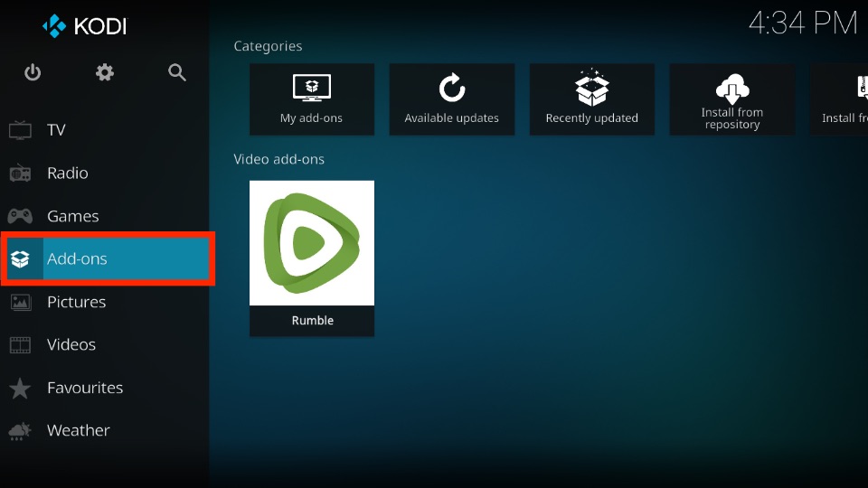This screenshot has width=868, height=488.
Task: Open the My add-ons category tile
Action: (x=312, y=99)
